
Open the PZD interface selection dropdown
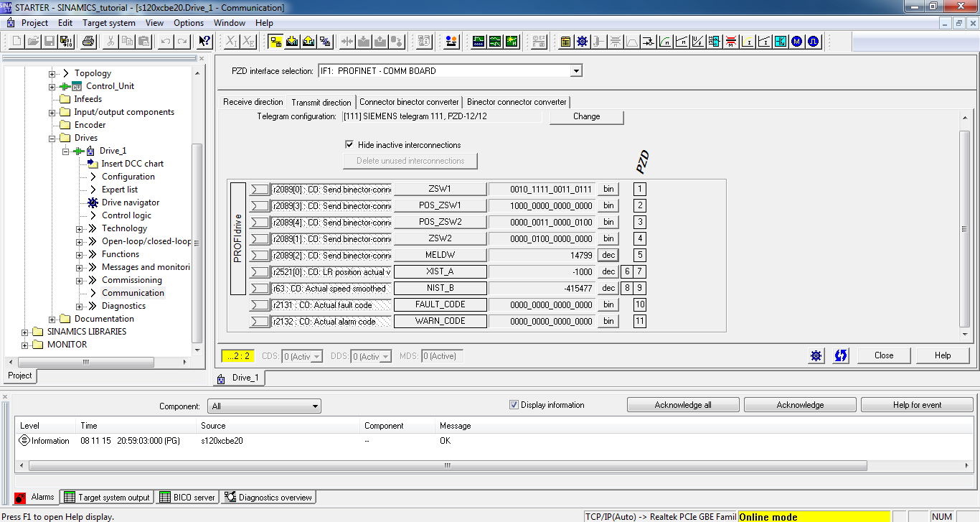575,71
